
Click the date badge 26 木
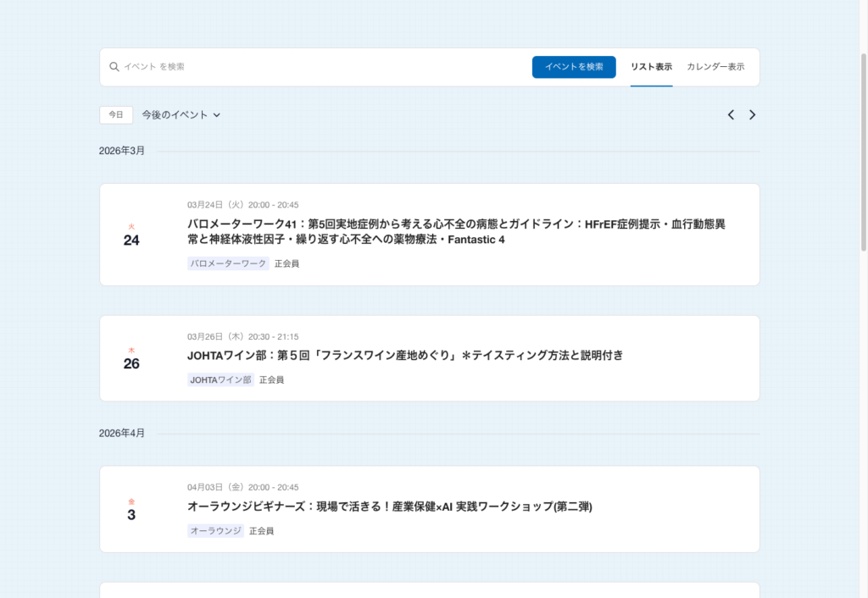pyautogui.click(x=131, y=359)
